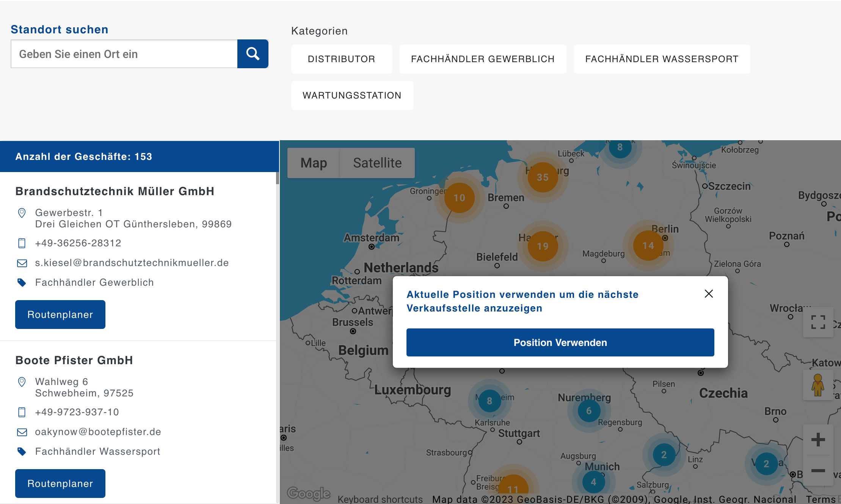841x504 pixels.
Task: Zoom out the map with minus
Action: (818, 471)
